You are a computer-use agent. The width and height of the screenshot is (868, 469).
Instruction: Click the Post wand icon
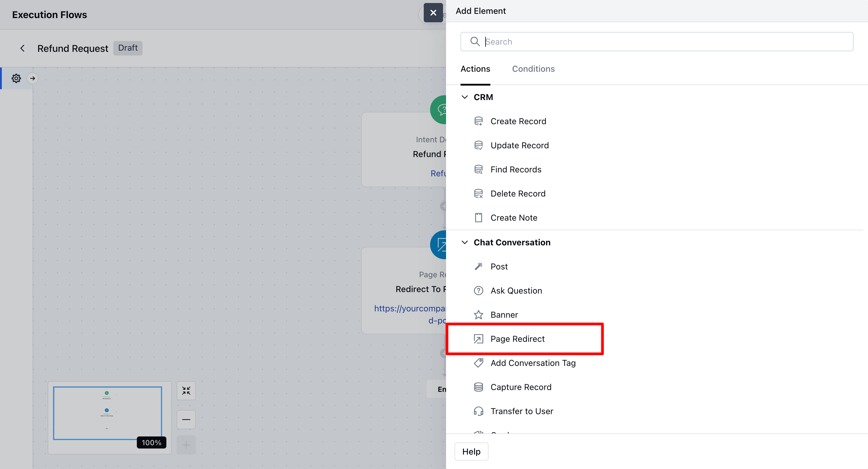click(x=478, y=266)
